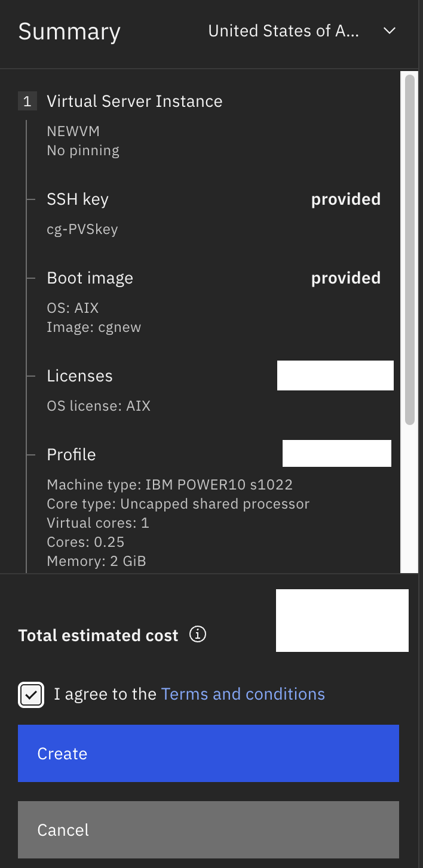Click the chevron arrow next to the country
The width and height of the screenshot is (423, 868).
(390, 31)
